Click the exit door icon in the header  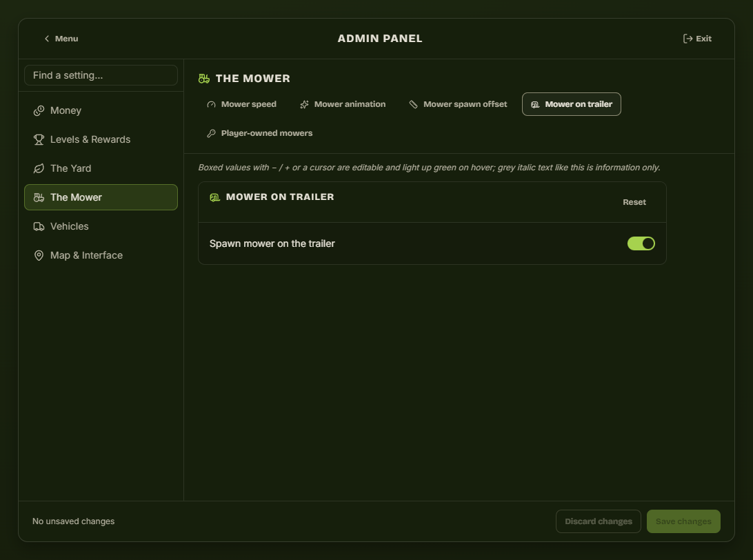tap(687, 39)
